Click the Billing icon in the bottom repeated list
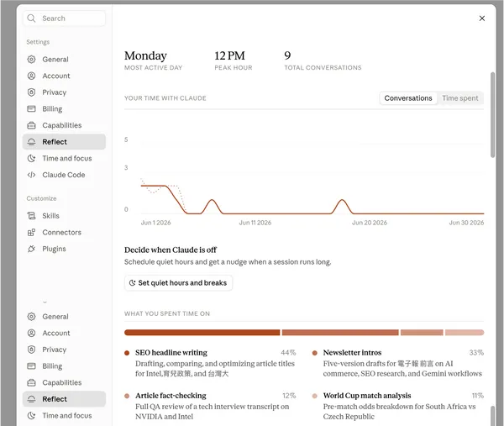Image resolution: width=504 pixels, height=426 pixels. (x=31, y=366)
